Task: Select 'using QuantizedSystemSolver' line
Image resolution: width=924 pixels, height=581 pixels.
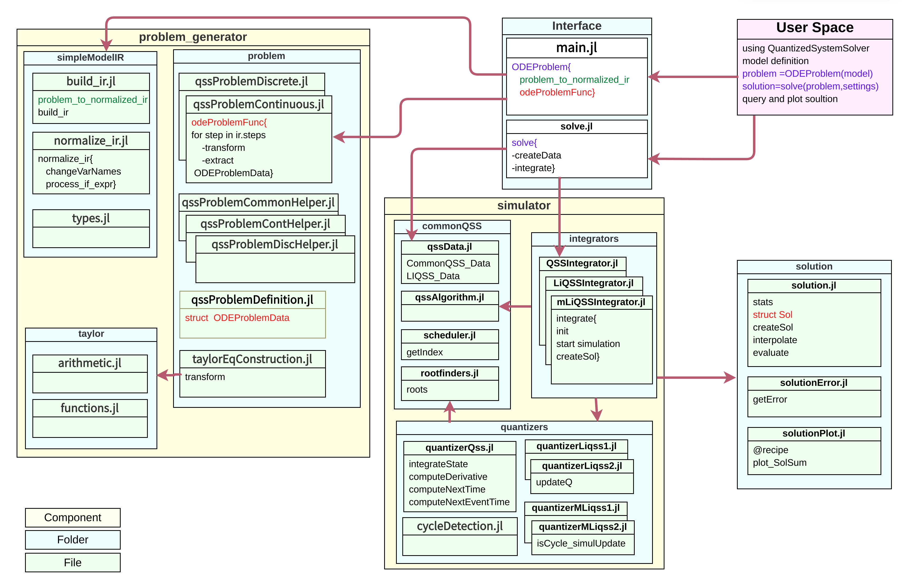Action: 805,48
